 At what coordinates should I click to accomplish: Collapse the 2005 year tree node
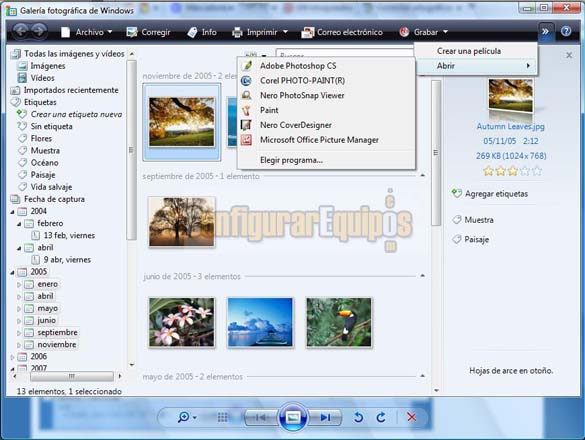[x=12, y=272]
